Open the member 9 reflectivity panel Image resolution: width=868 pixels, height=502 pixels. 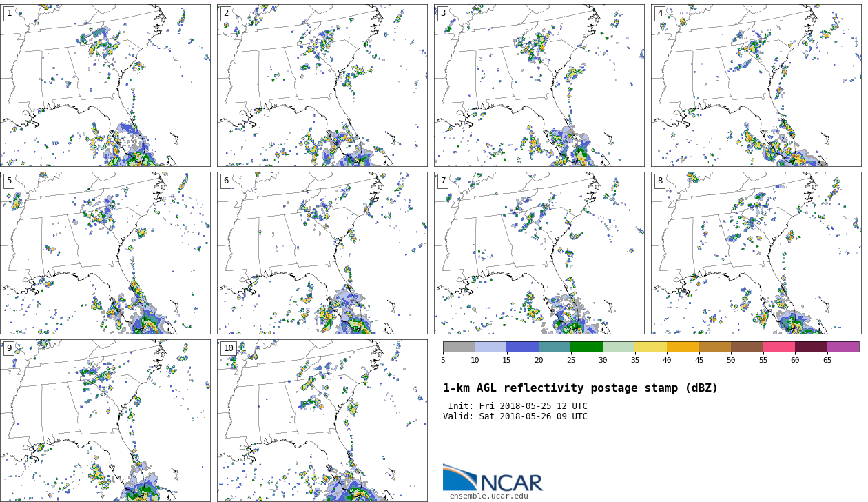point(105,420)
